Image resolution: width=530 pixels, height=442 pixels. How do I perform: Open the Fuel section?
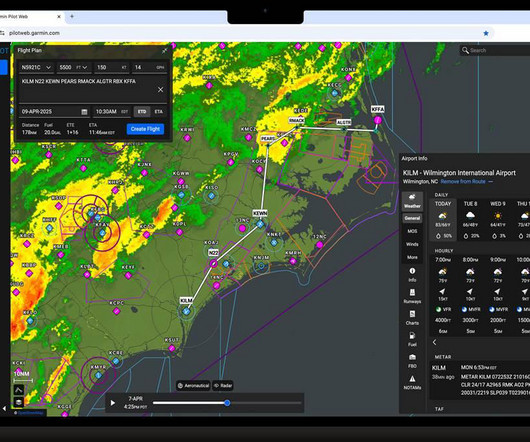point(412,339)
